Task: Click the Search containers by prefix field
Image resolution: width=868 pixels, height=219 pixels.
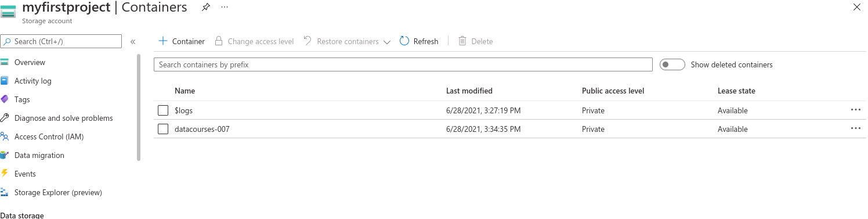Action: pos(403,64)
